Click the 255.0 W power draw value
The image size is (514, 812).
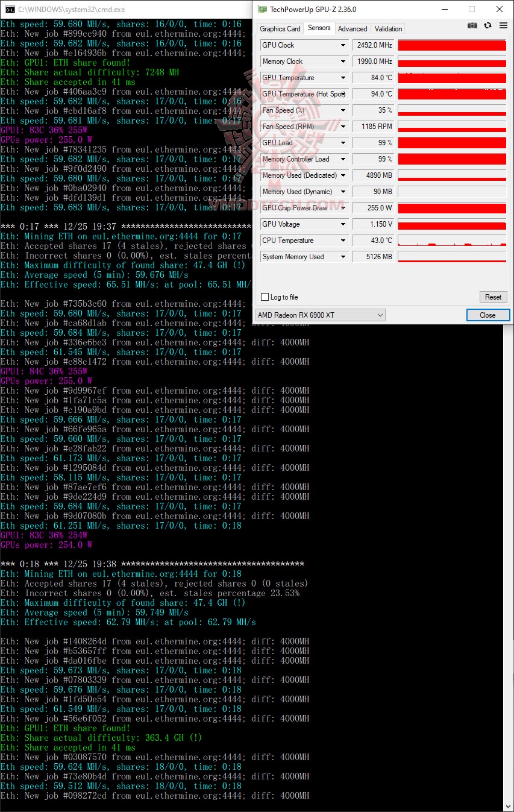point(374,208)
